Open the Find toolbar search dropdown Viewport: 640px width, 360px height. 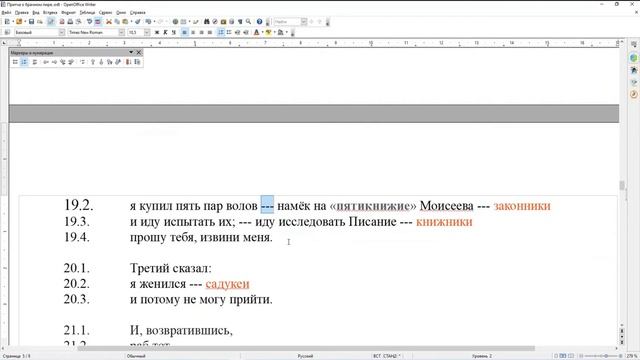click(x=304, y=22)
